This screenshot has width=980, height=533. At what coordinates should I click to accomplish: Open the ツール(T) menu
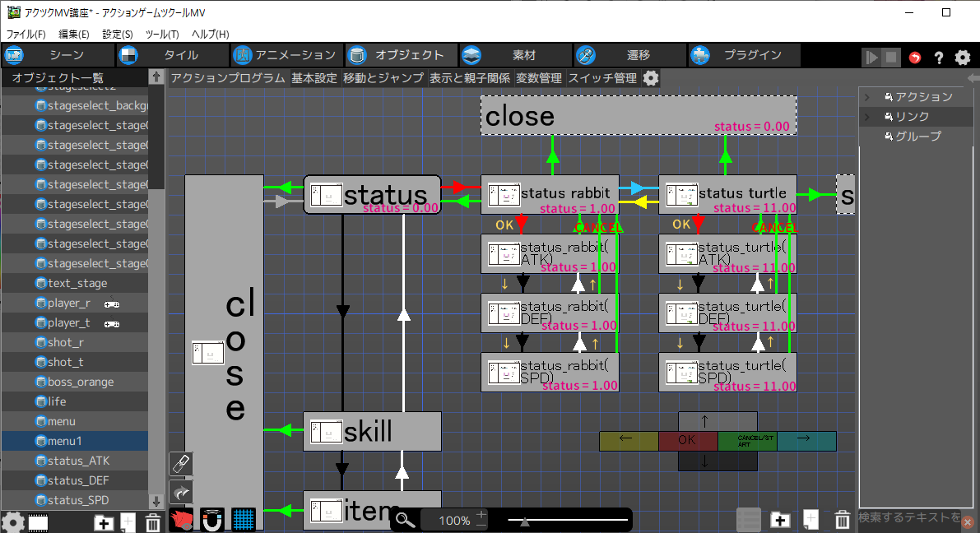click(161, 35)
